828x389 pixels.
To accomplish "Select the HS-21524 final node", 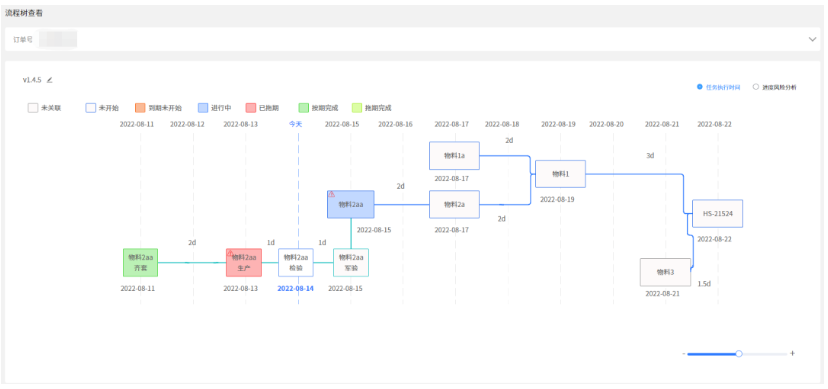I will [x=717, y=213].
